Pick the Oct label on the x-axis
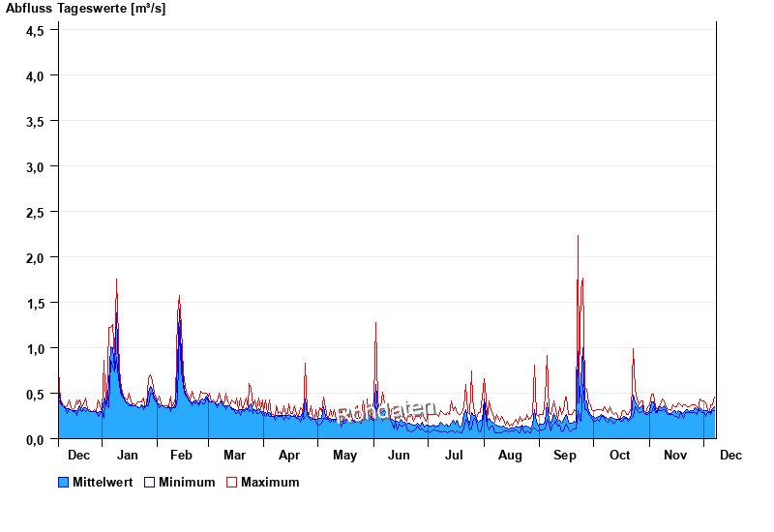Screen dimensions: 774x532 click(x=619, y=456)
